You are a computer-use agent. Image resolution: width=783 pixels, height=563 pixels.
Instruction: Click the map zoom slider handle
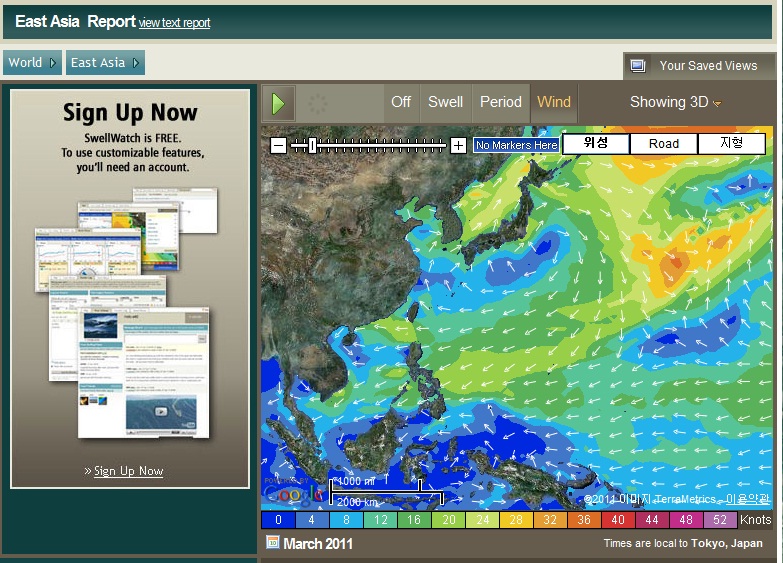tap(312, 146)
